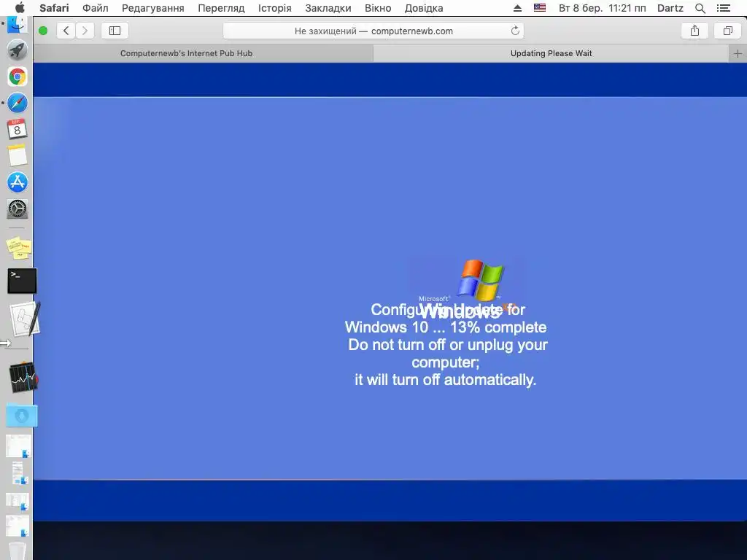
Task: Open the Закладки menu
Action: point(328,8)
